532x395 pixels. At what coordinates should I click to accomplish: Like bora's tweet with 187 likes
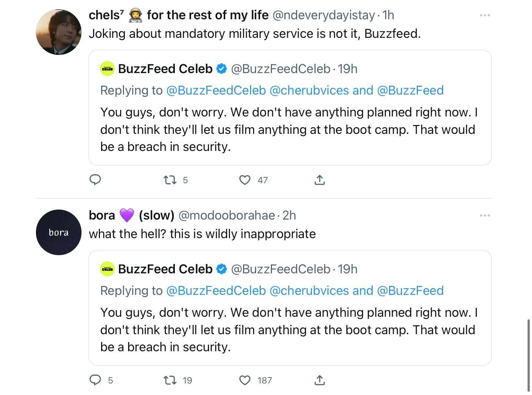245,380
